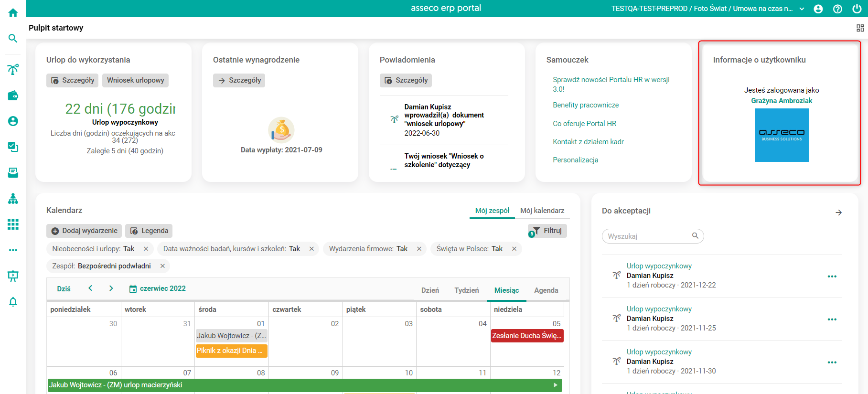Open the Do akceptacji arrow icon
The image size is (868, 394).
pos(838,213)
